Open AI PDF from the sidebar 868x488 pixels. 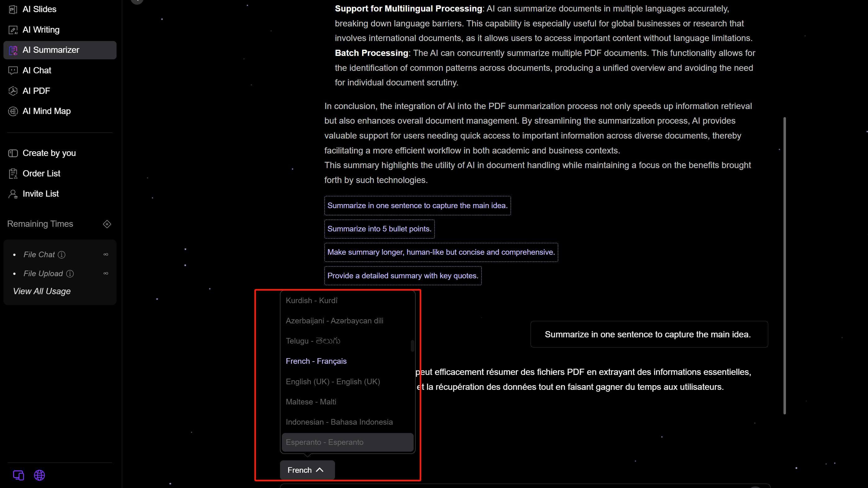(x=60, y=91)
